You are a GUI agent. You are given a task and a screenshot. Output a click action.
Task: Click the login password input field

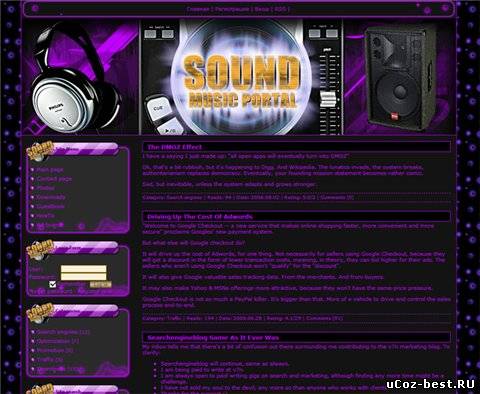pos(83,276)
